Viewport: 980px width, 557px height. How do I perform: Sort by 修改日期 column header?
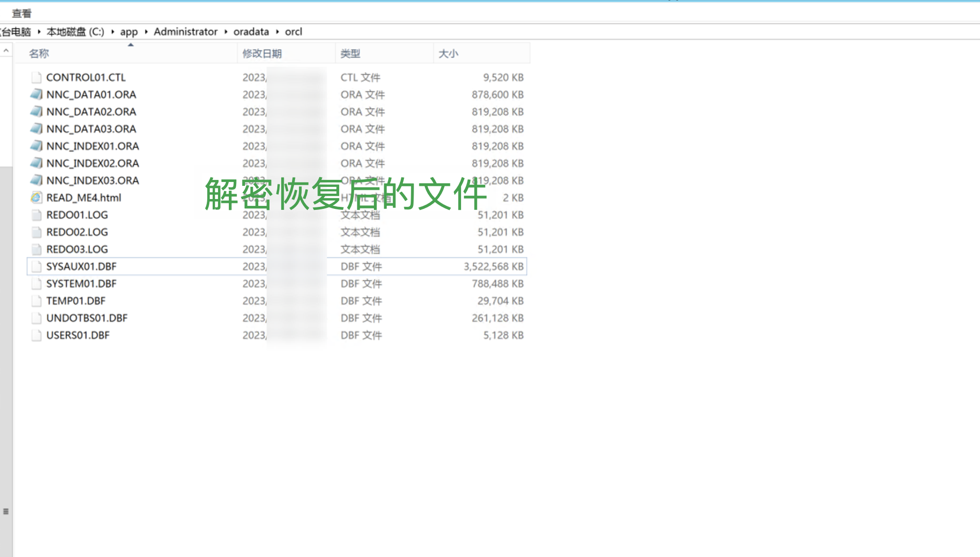click(x=262, y=53)
